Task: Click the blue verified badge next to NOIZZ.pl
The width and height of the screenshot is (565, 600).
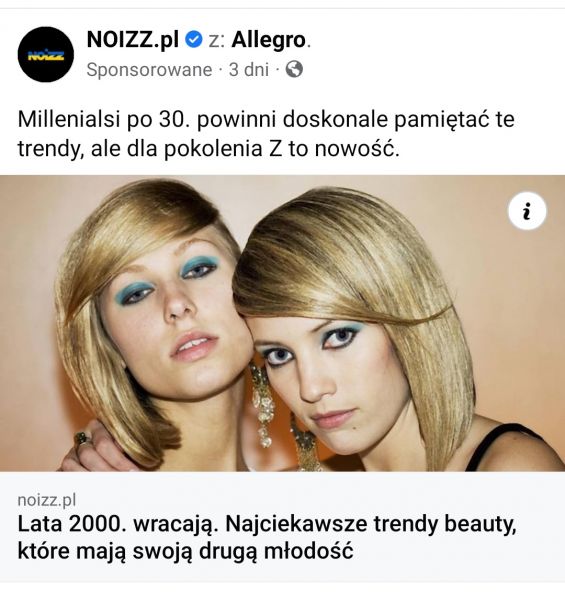Action: pyautogui.click(x=194, y=39)
